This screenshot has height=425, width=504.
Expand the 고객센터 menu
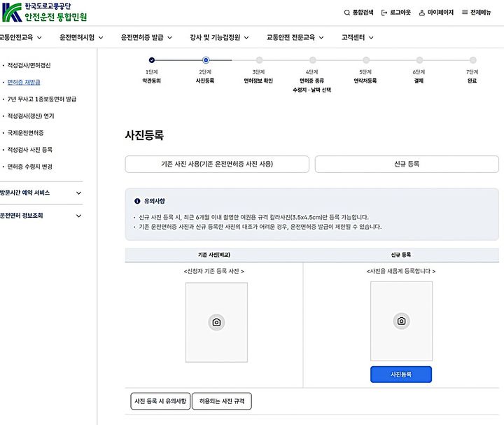358,38
